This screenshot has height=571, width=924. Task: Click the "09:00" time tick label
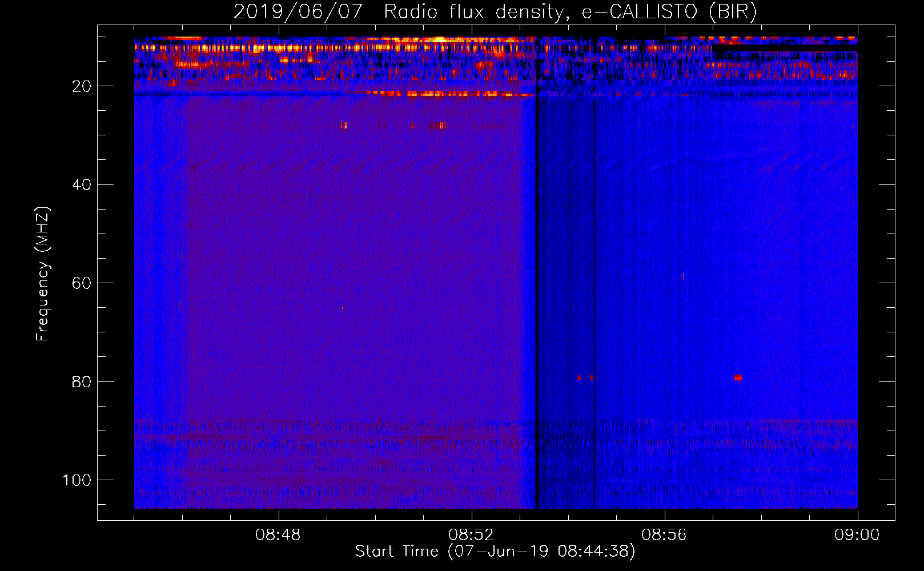coord(857,535)
